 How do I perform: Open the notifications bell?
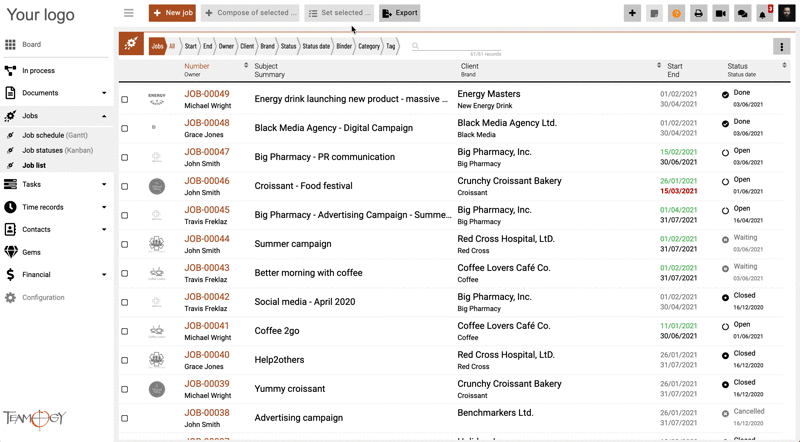click(x=764, y=13)
